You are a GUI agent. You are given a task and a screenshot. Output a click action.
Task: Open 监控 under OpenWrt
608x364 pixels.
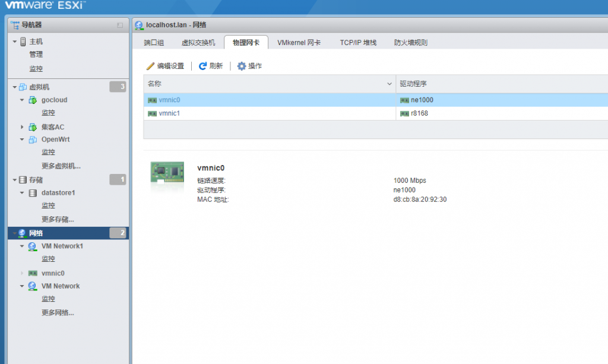coord(48,153)
